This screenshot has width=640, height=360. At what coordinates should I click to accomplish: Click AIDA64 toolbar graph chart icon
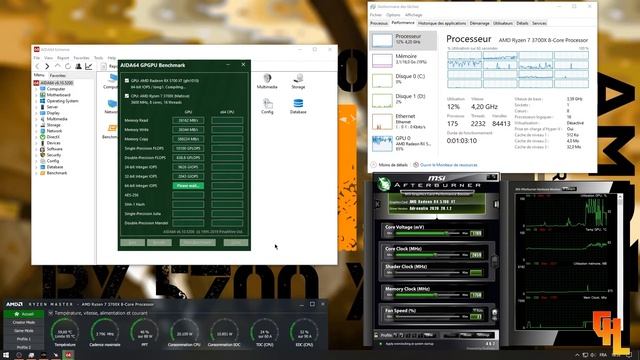coord(89,66)
